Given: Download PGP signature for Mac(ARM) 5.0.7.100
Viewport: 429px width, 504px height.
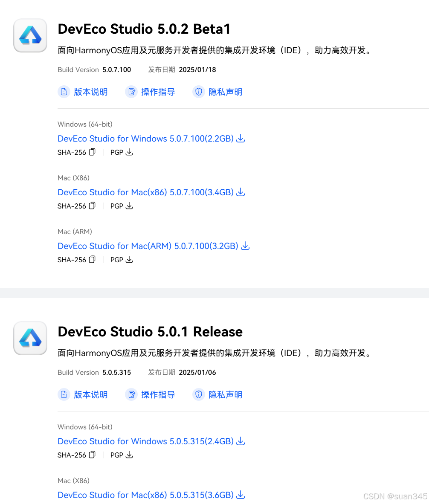Looking at the screenshot, I should click(129, 259).
